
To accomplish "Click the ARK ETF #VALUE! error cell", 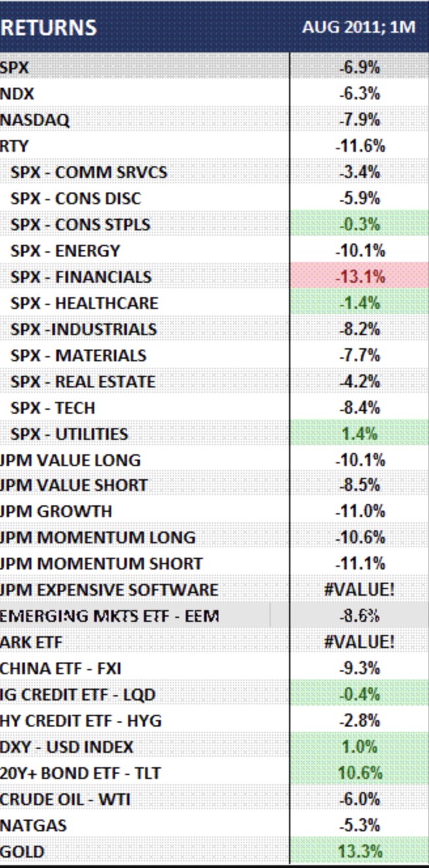I will click(359, 642).
